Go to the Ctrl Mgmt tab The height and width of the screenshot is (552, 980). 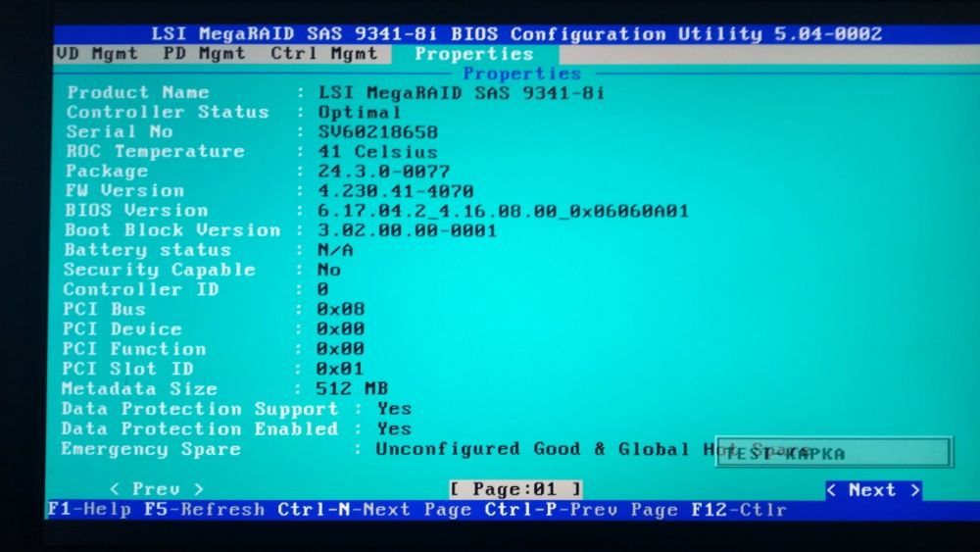coord(323,54)
